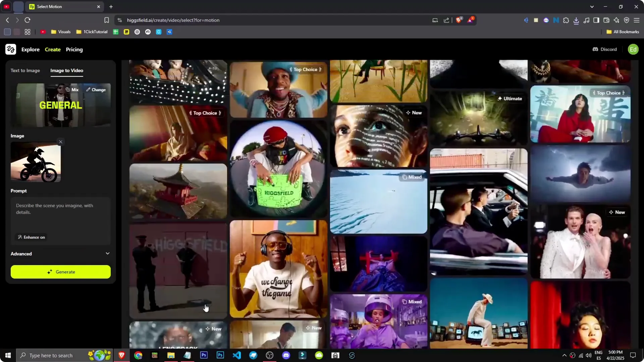Image resolution: width=644 pixels, height=362 pixels.
Task: Toggle the Enhance on setting
Action: 31,237
